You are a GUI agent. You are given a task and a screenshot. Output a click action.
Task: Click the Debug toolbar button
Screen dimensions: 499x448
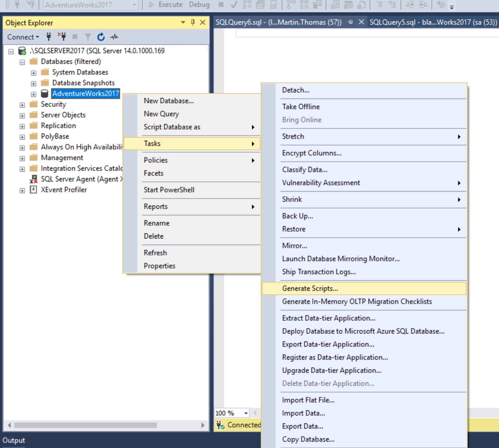tap(199, 5)
